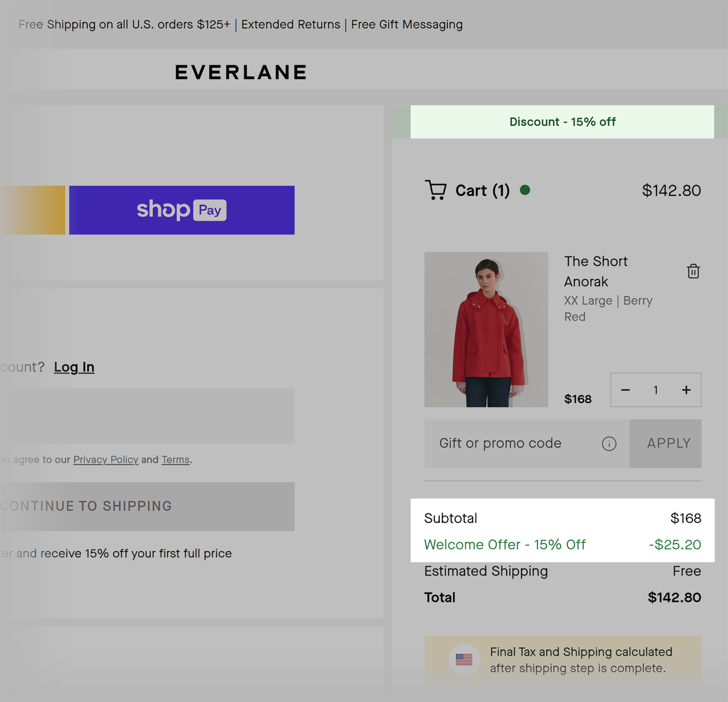Click the shopping cart icon
Image resolution: width=728 pixels, height=702 pixels.
tap(435, 190)
